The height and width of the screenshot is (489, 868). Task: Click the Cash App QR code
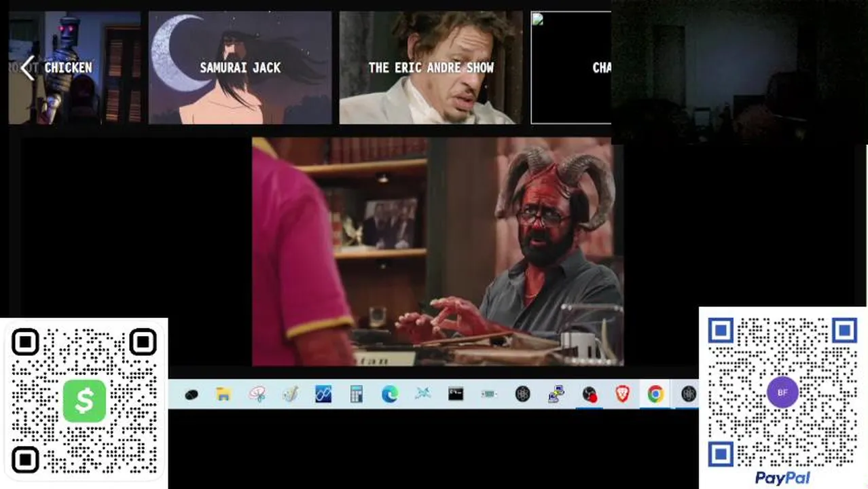pyautogui.click(x=84, y=401)
